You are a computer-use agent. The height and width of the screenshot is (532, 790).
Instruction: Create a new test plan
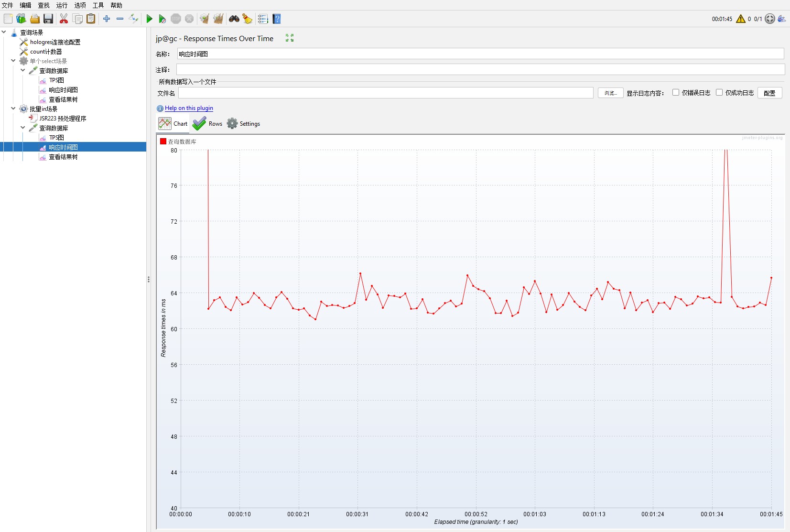click(x=8, y=19)
